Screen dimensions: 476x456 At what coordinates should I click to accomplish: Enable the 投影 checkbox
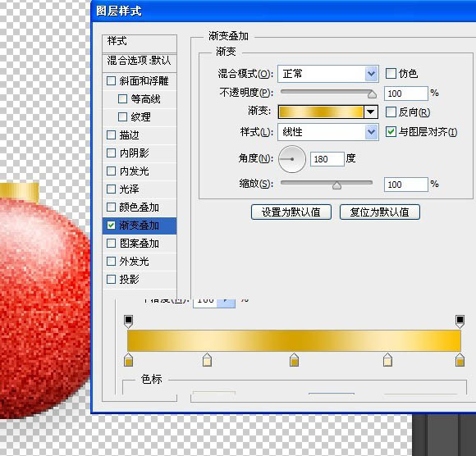(111, 279)
